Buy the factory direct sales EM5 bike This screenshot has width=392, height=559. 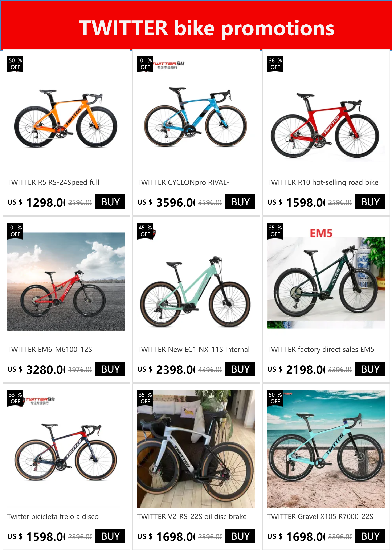[370, 369]
